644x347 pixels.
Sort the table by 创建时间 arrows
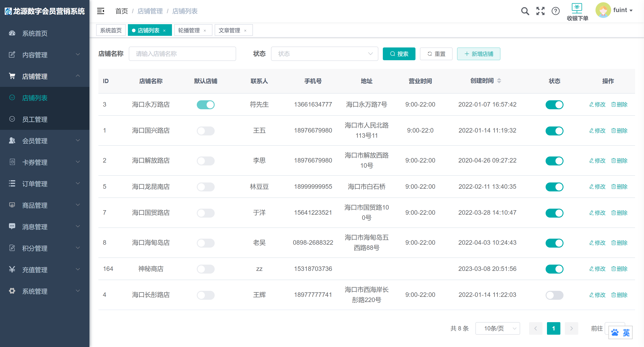499,81
